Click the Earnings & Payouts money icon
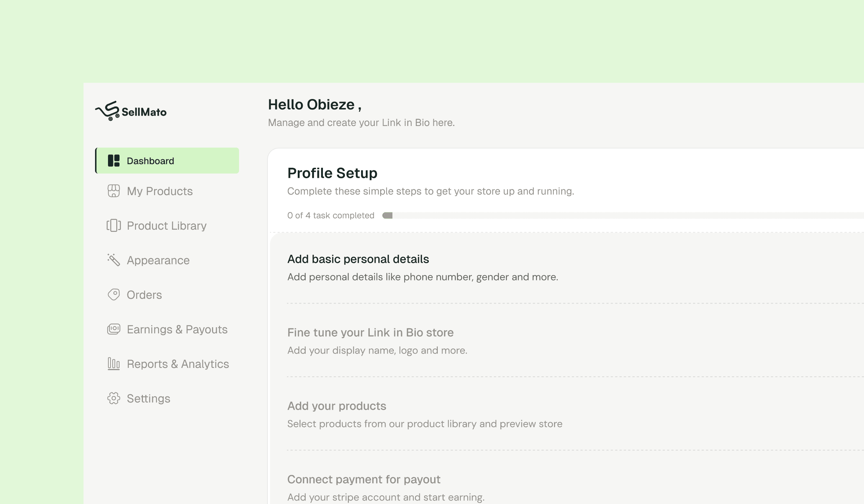Image resolution: width=864 pixels, height=504 pixels. (x=114, y=329)
